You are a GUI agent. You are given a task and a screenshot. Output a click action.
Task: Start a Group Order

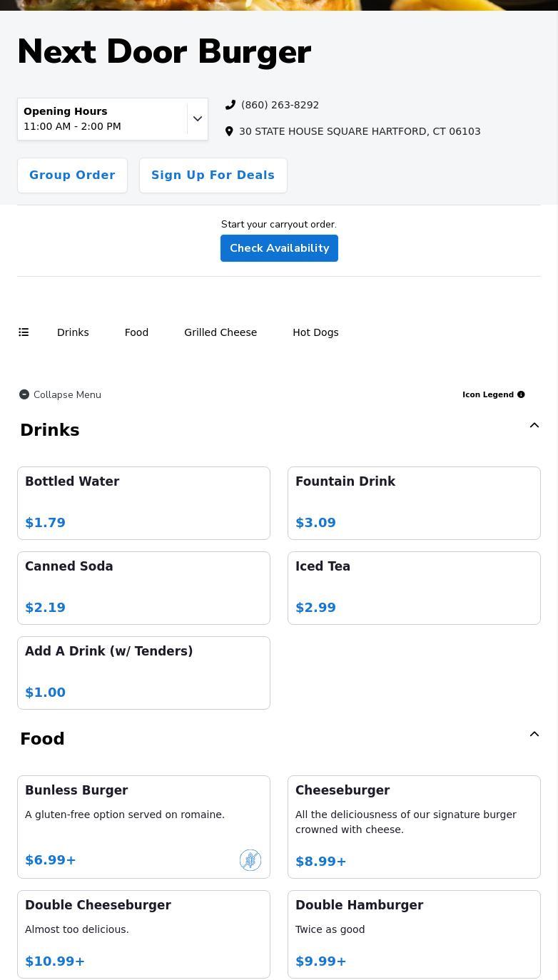pos(72,175)
